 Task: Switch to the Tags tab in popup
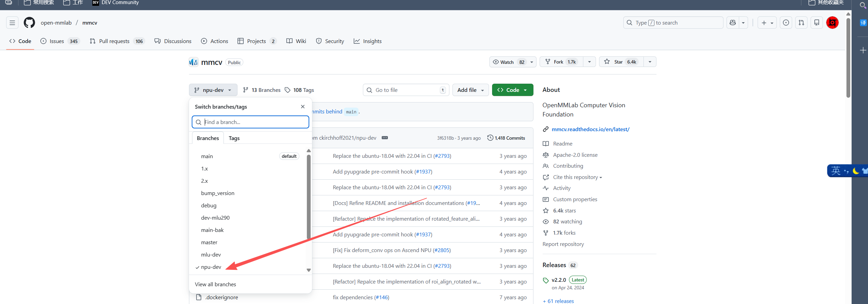tap(234, 138)
